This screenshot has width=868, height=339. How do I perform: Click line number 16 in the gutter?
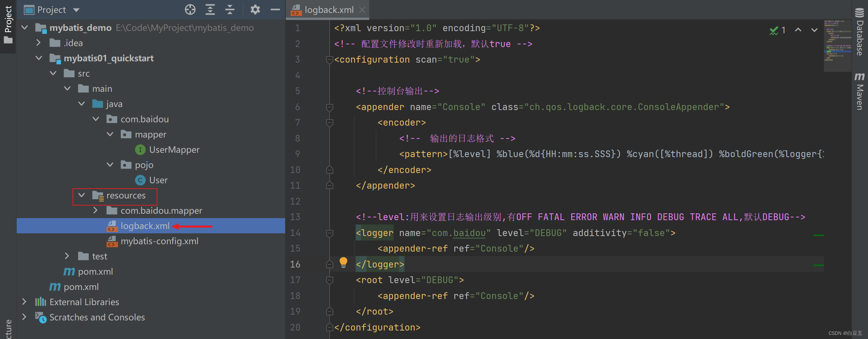(x=295, y=264)
